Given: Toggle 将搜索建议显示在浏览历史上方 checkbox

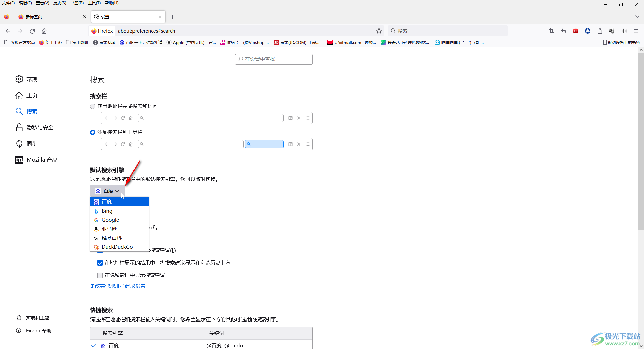Looking at the screenshot, I should (100, 263).
